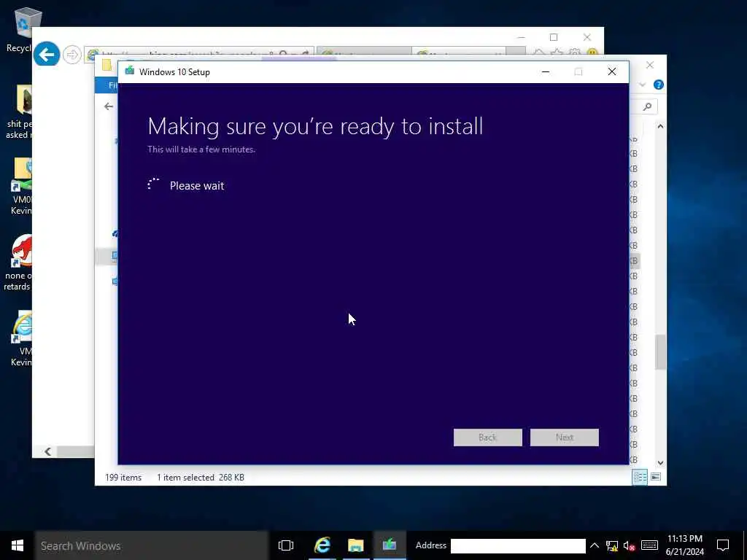Switch File Explorer to details view
747x560 pixels.
click(x=640, y=477)
